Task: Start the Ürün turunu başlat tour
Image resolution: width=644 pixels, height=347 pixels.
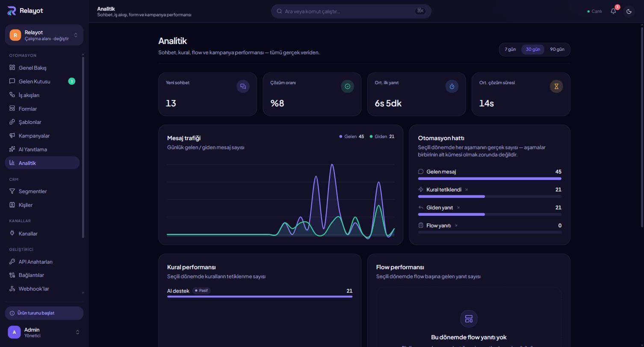Action: pos(44,313)
